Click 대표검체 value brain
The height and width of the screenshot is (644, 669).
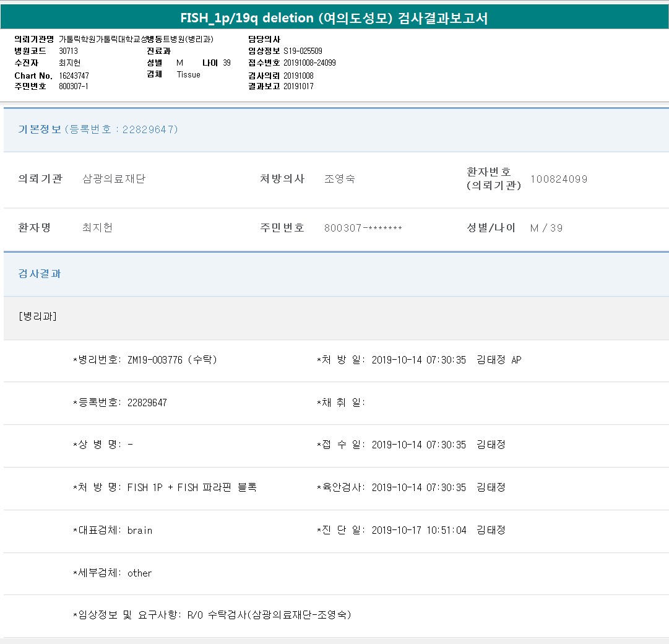[140, 530]
